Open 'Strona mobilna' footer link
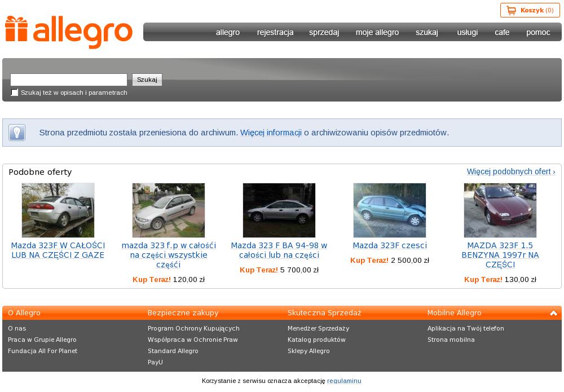This screenshot has width=564, height=392. click(x=451, y=340)
